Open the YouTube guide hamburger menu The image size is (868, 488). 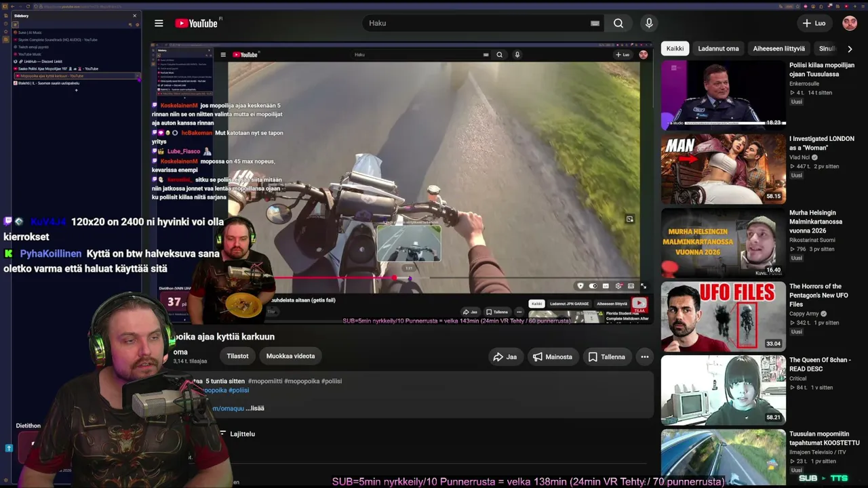click(159, 23)
